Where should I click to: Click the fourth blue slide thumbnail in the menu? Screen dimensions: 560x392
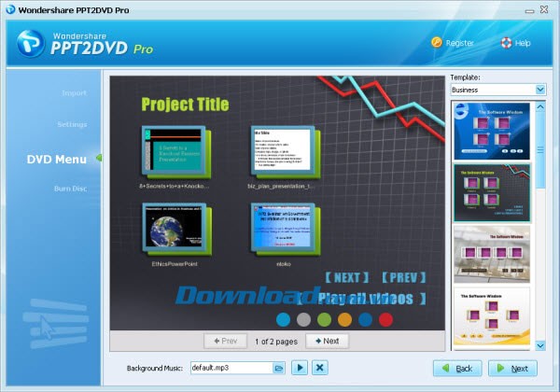[285, 229]
